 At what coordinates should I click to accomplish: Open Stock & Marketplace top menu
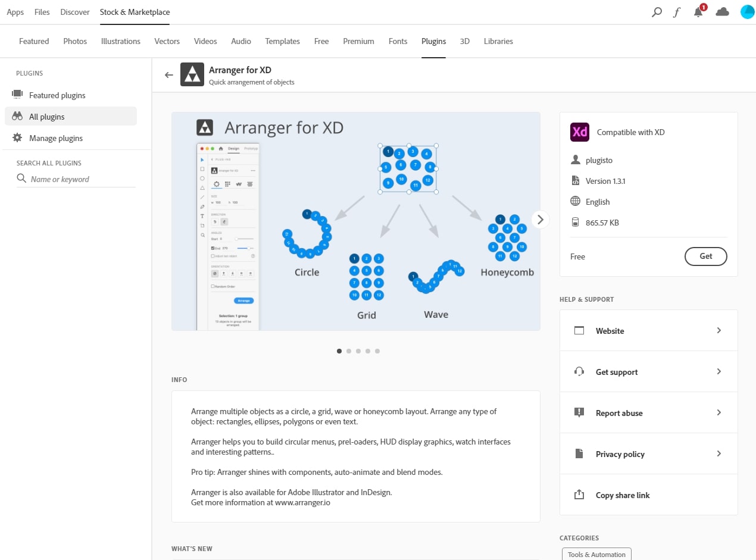pyautogui.click(x=135, y=12)
